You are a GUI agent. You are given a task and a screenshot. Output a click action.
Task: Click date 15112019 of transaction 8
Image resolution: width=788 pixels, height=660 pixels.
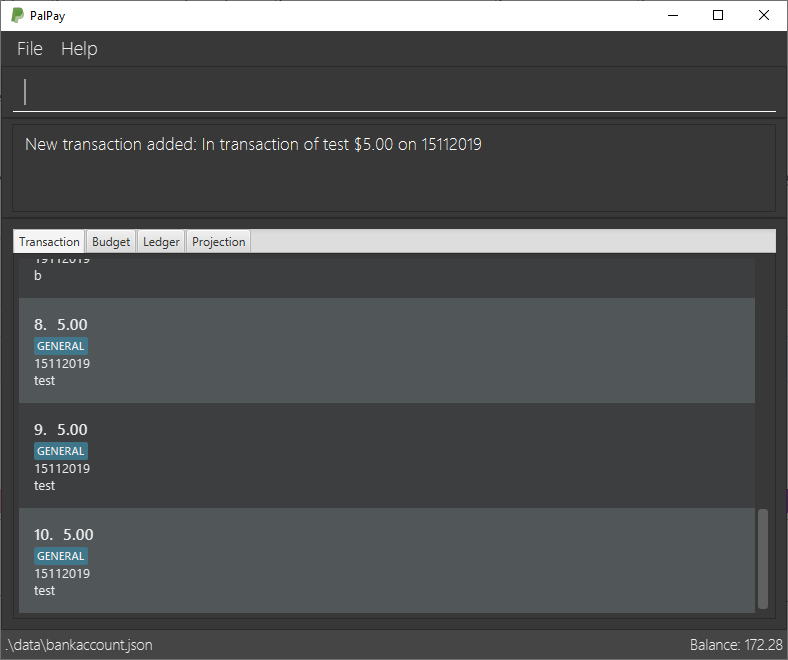[x=62, y=363]
